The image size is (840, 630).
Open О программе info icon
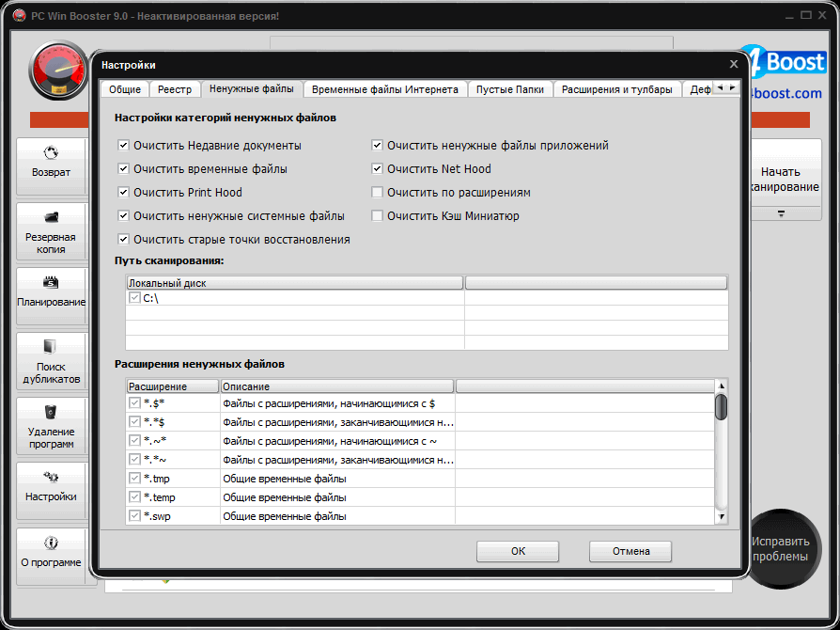(51, 543)
